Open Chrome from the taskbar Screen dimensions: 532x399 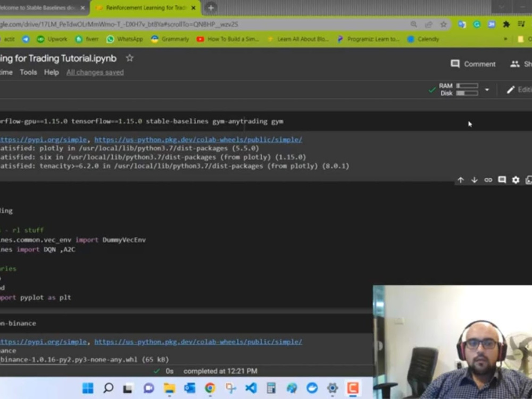(210, 388)
